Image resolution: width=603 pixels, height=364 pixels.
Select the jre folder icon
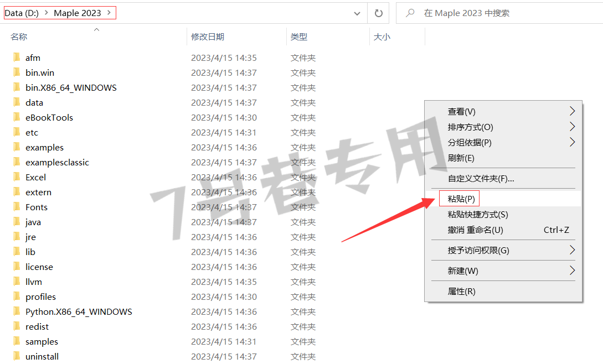[17, 237]
